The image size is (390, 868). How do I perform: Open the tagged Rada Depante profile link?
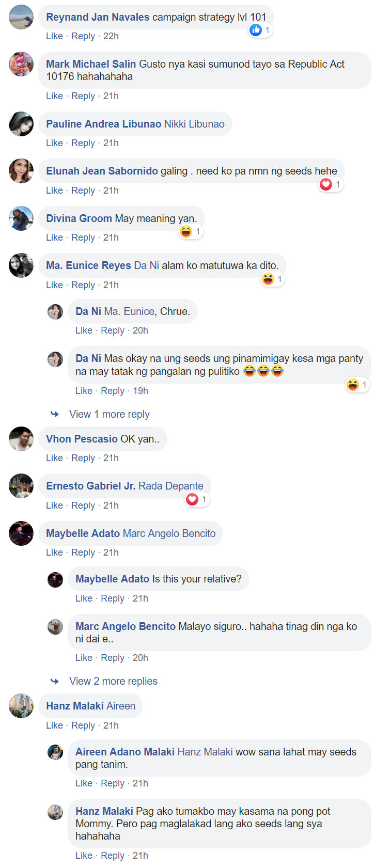[171, 486]
